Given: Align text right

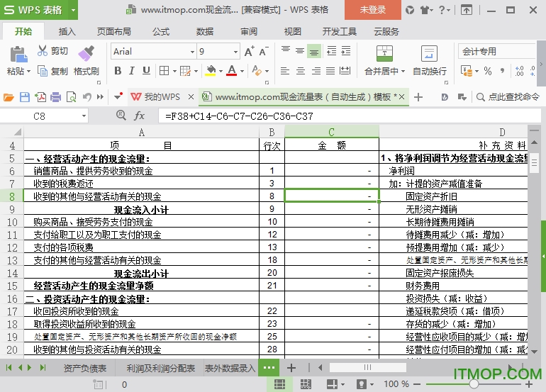Looking at the screenshot, I should [x=316, y=71].
